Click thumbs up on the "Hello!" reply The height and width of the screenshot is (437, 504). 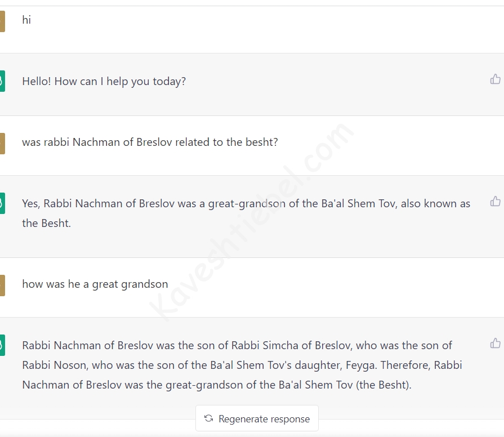click(x=495, y=79)
